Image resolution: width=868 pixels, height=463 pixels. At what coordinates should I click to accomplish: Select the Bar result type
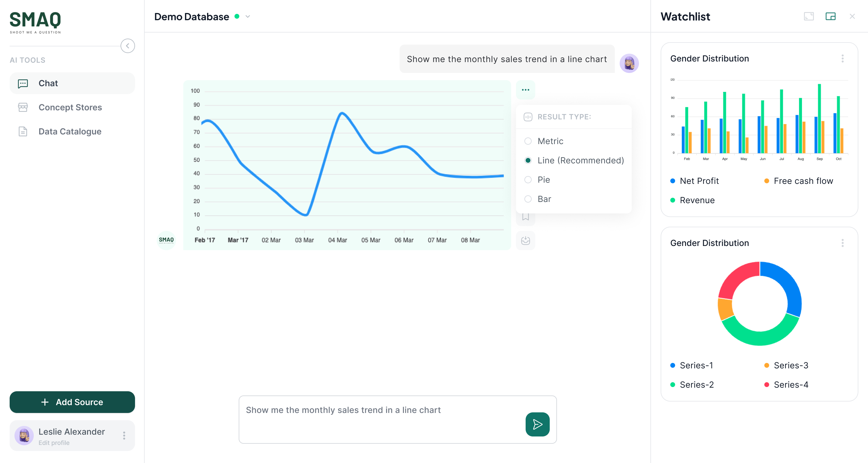click(x=528, y=199)
